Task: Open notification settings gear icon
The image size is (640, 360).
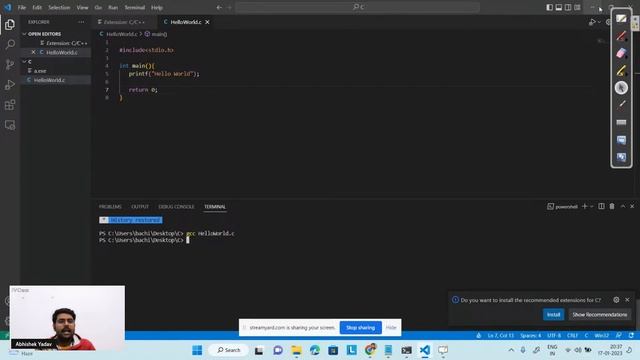Action: [616, 300]
